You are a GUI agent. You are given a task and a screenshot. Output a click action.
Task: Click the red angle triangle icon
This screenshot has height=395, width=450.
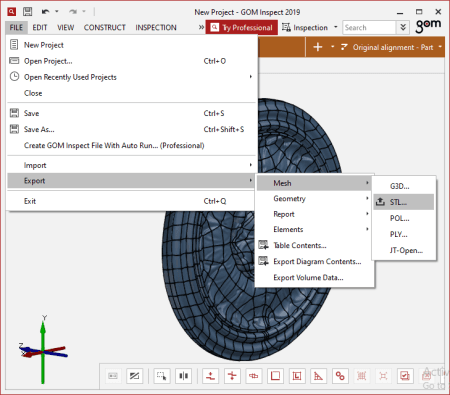tap(318, 376)
